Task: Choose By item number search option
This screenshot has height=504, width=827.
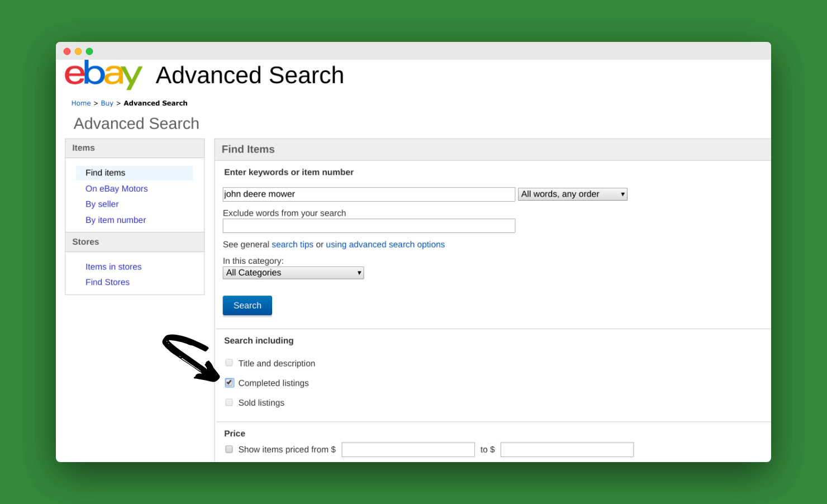Action: pos(116,220)
